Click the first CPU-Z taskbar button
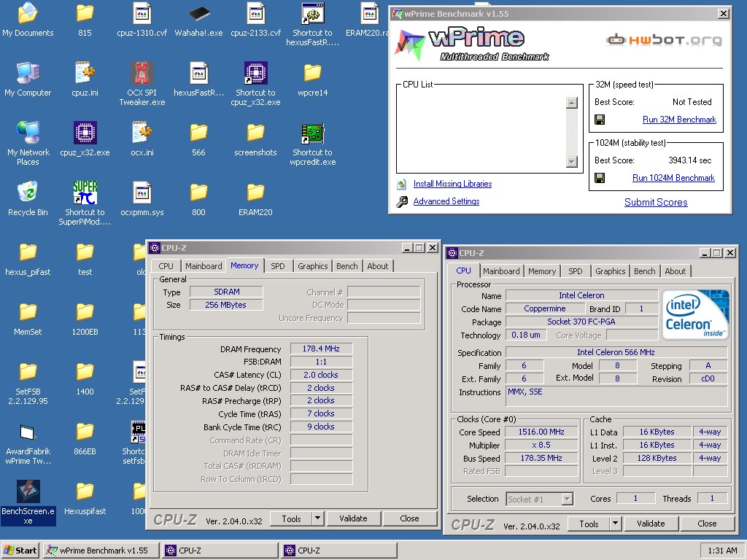The image size is (747, 560). (x=220, y=551)
